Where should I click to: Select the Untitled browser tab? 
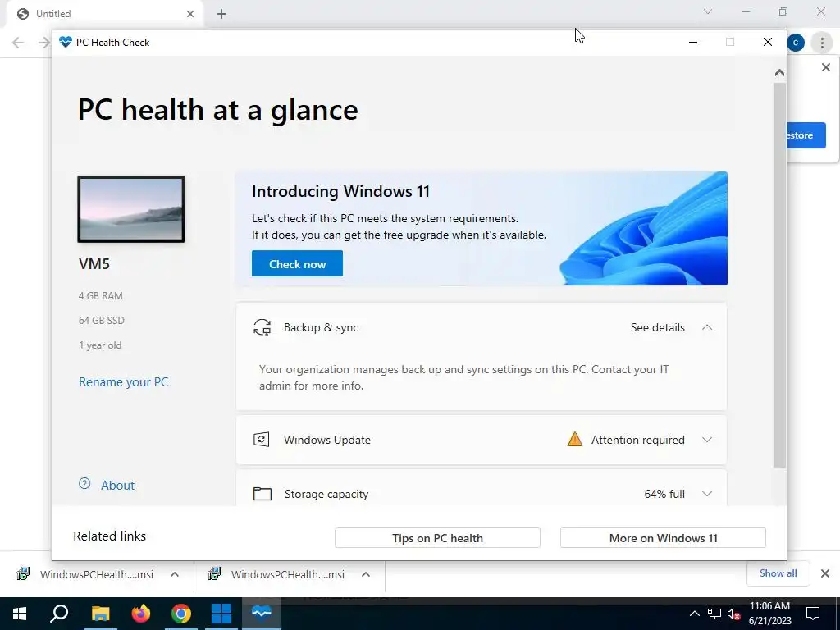point(105,14)
